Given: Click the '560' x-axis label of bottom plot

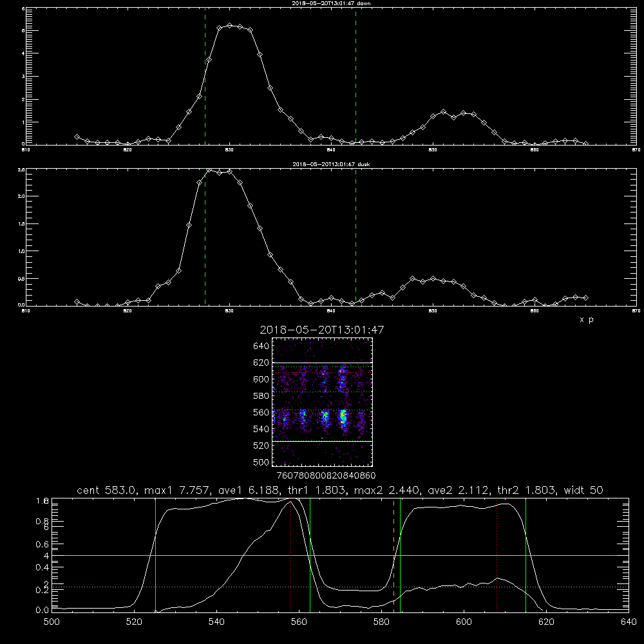Looking at the screenshot, I should [x=299, y=622].
